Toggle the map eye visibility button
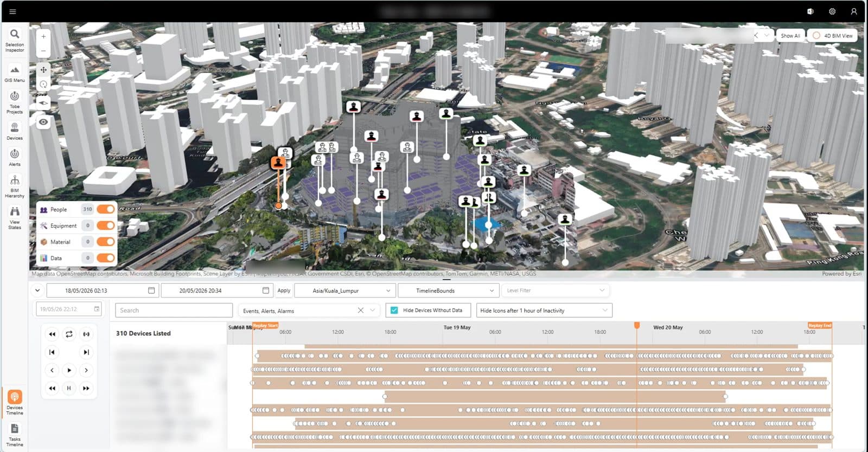 [43, 122]
